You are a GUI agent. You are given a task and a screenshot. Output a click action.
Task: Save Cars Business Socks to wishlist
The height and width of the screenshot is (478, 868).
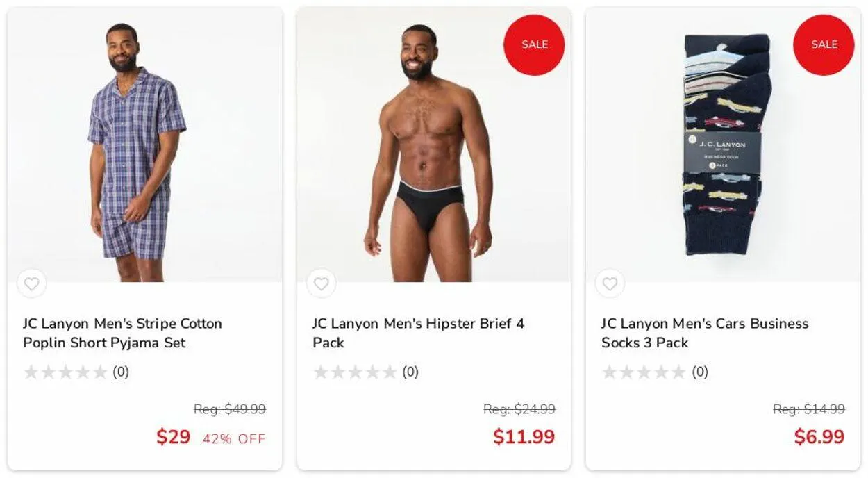610,283
